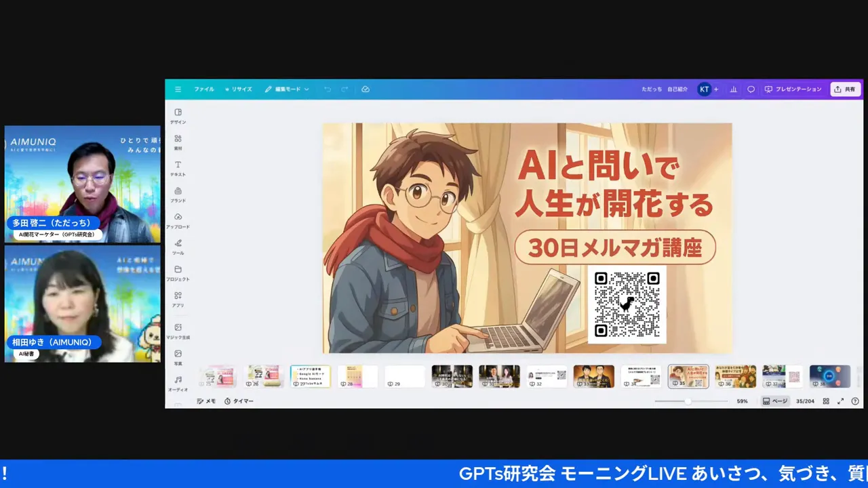The width and height of the screenshot is (868, 488).
Task: Click the undo arrow in the toolbar
Action: coord(326,89)
